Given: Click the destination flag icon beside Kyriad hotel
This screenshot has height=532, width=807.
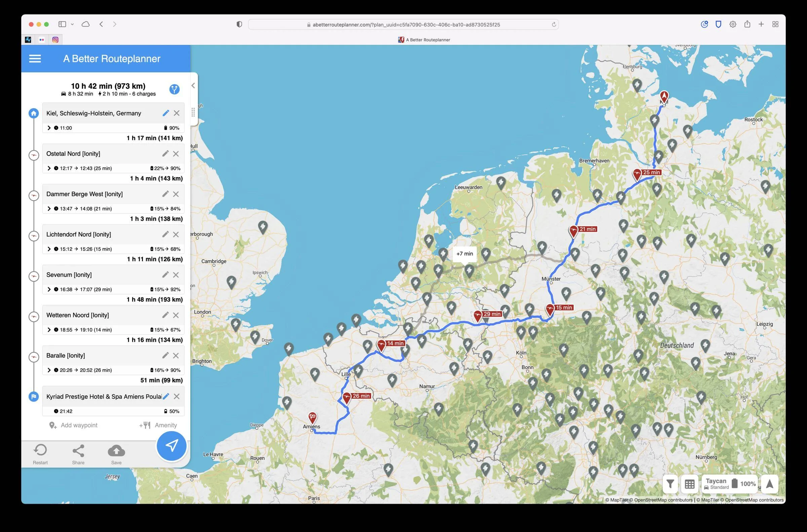Looking at the screenshot, I should click(34, 396).
